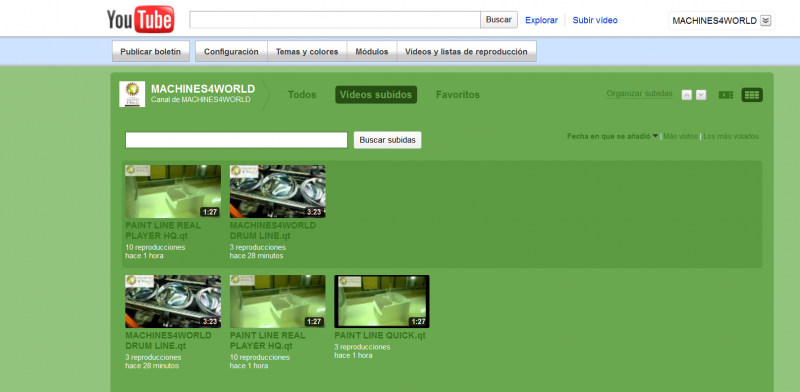
Task: Click top-row MACHINES4WORLD DRUM LINE.qt title
Action: point(273,231)
